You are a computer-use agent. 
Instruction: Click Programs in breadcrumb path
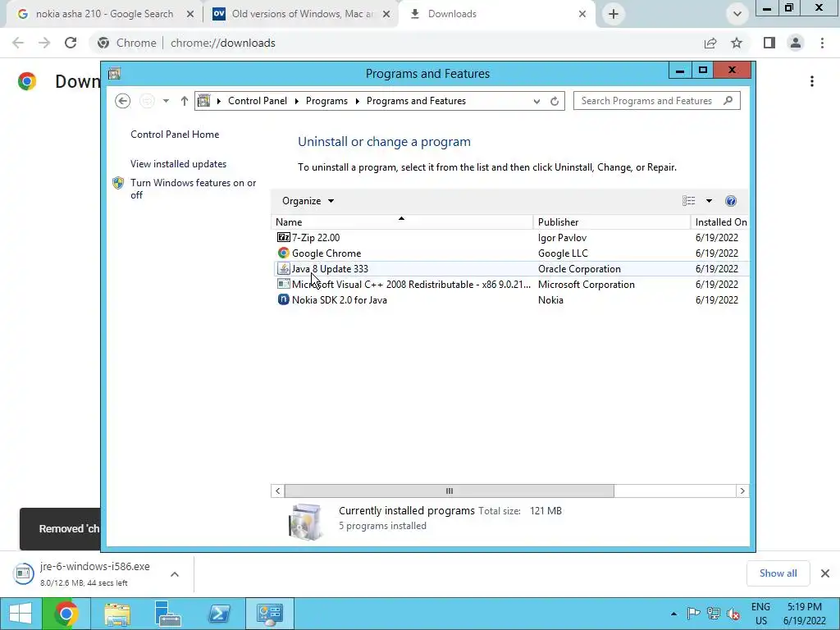click(326, 101)
